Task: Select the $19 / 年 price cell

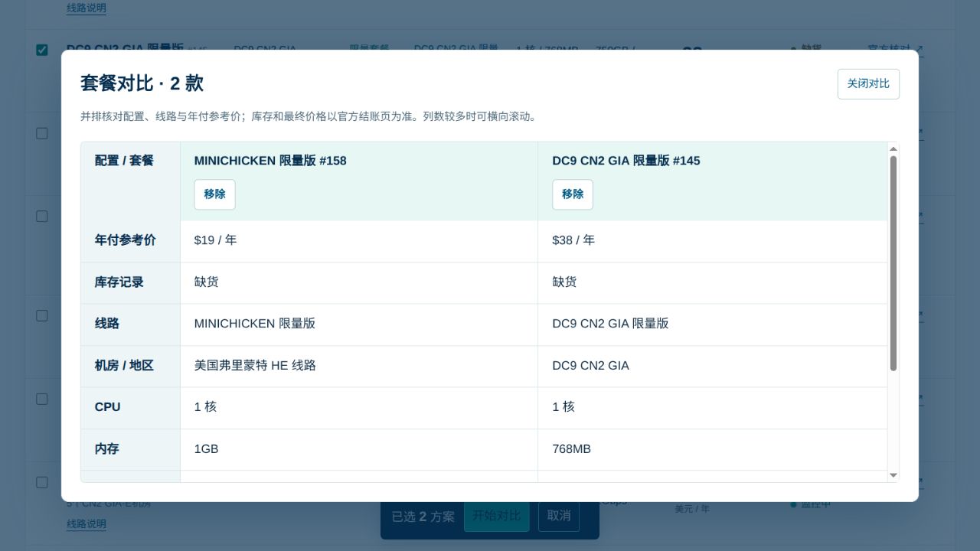Action: click(x=359, y=242)
